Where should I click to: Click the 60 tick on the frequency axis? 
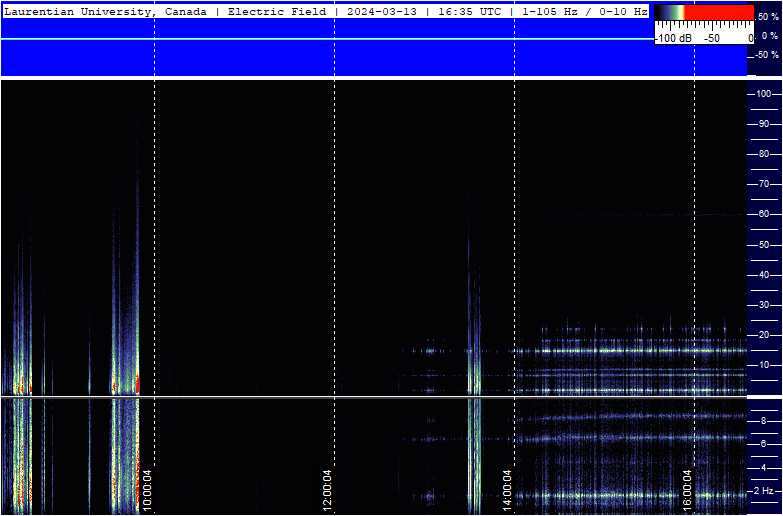764,214
